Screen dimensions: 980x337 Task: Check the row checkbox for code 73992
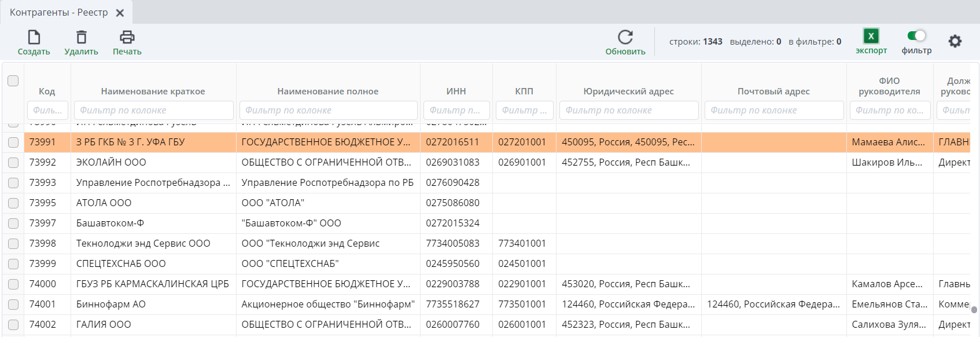[13, 163]
